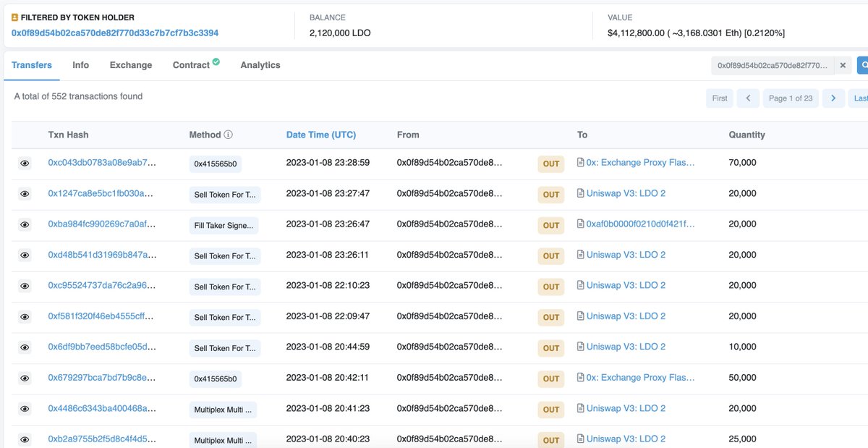Click the 'A total of 552 transactions found' text
This screenshot has width=868, height=448.
pos(78,96)
